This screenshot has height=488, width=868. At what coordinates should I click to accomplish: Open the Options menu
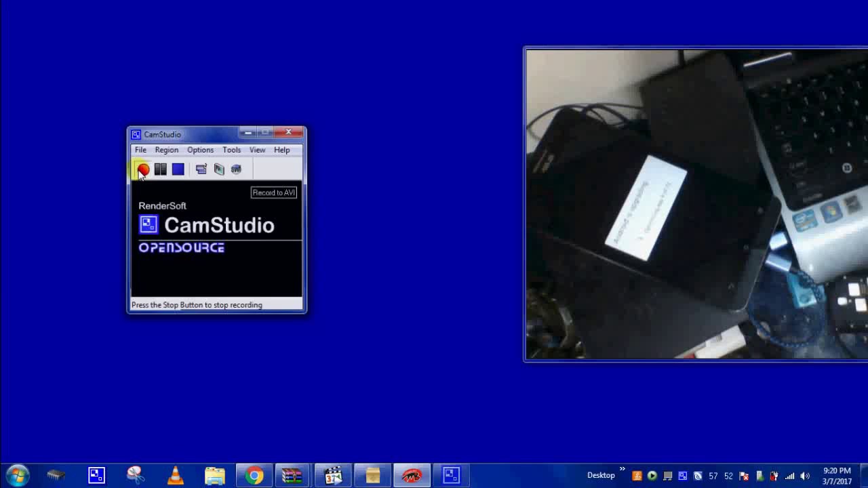coord(200,150)
